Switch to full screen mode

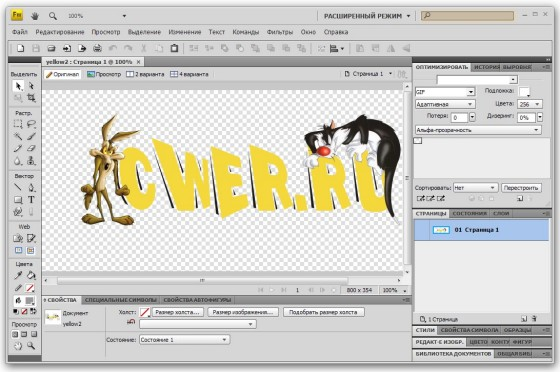point(34,335)
